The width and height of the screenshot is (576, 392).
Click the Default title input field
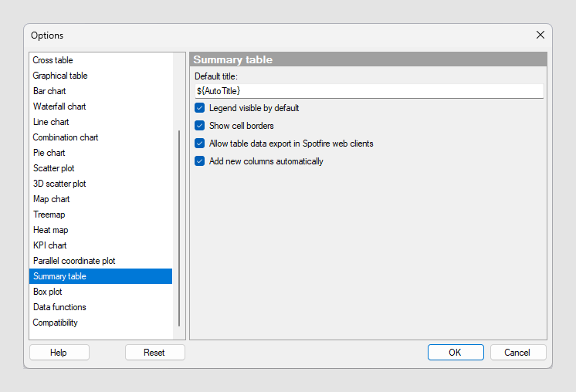click(x=369, y=91)
